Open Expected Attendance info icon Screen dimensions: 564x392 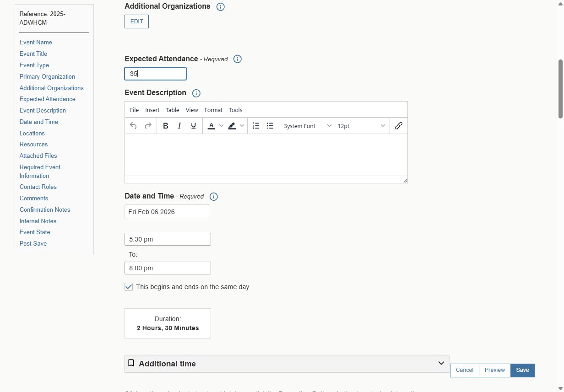pos(238,59)
